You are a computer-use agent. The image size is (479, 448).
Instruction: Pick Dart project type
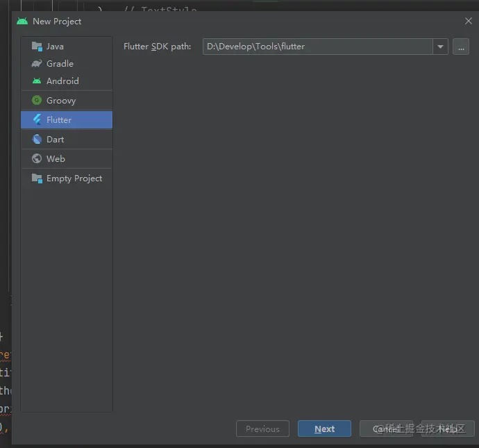click(67, 140)
